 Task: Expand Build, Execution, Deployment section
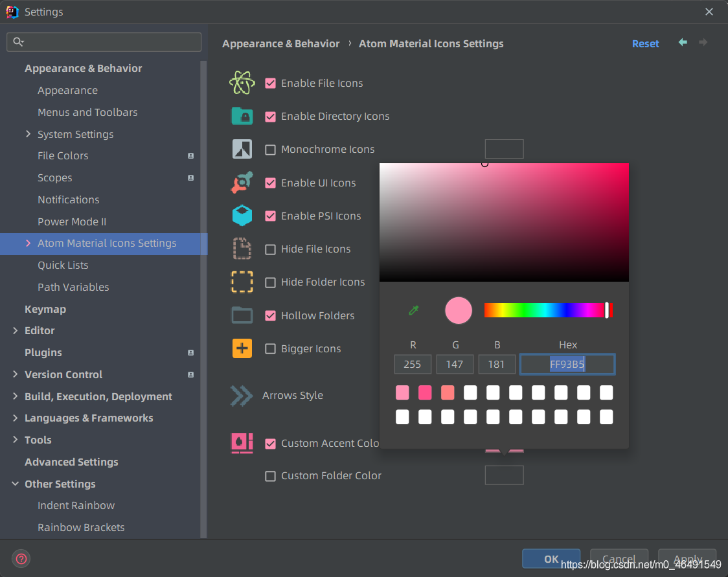16,396
